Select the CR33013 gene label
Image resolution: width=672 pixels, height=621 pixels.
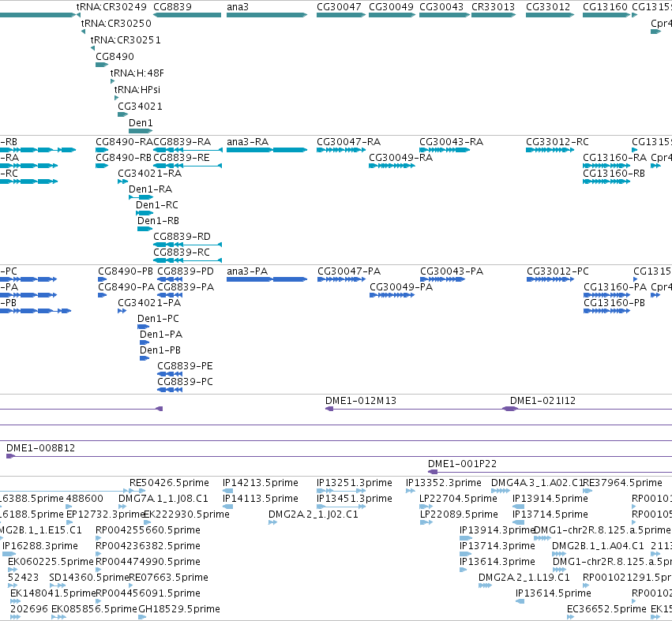pyautogui.click(x=493, y=7)
